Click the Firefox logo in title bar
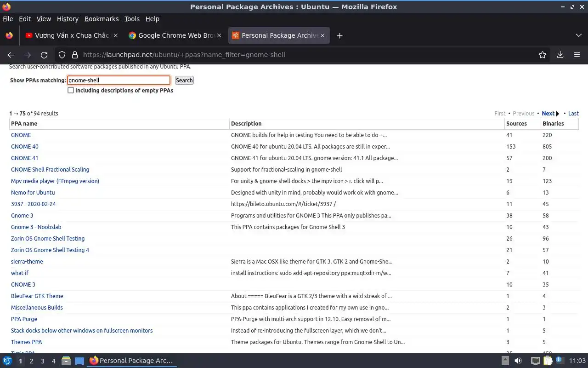Screen dimensions: 588x368 pos(6,6)
